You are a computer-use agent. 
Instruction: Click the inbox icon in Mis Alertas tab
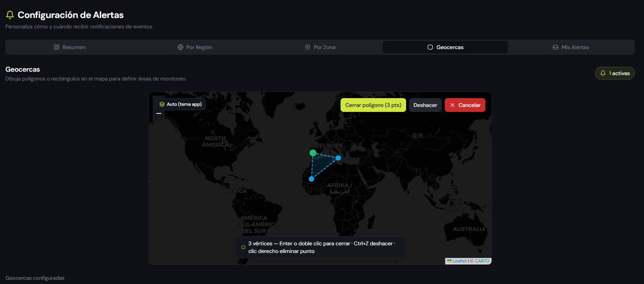click(556, 47)
